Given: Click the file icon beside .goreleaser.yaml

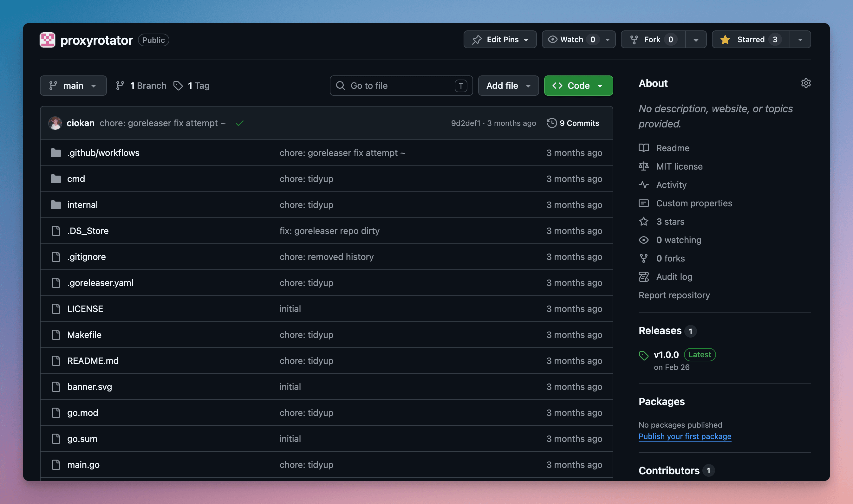Looking at the screenshot, I should pyautogui.click(x=56, y=283).
